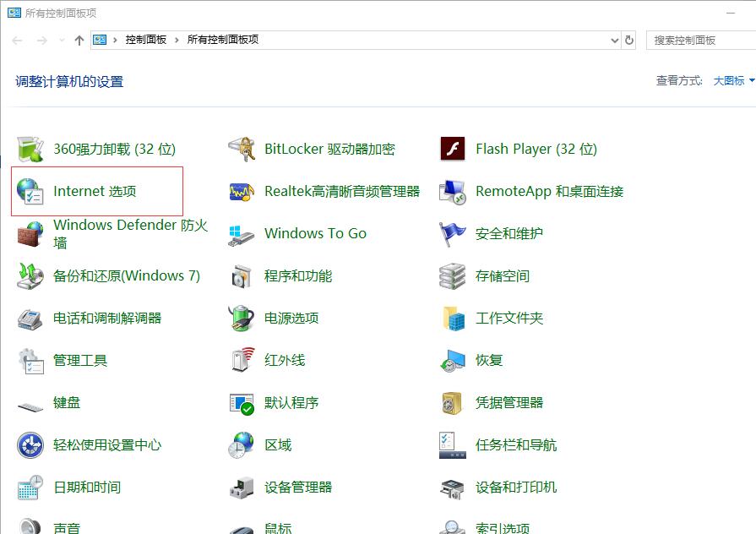The height and width of the screenshot is (534, 756).
Task: Open the 程序和功能 link
Action: [x=298, y=276]
